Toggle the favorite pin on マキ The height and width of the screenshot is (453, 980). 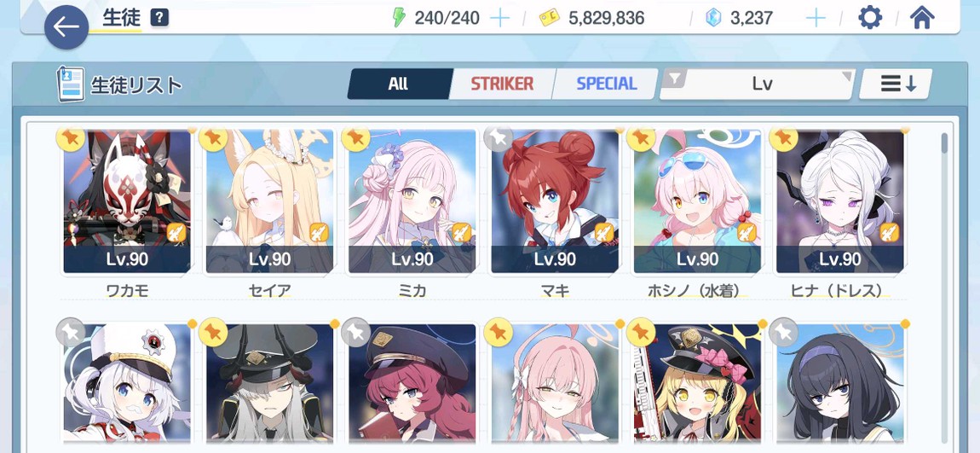tap(499, 137)
